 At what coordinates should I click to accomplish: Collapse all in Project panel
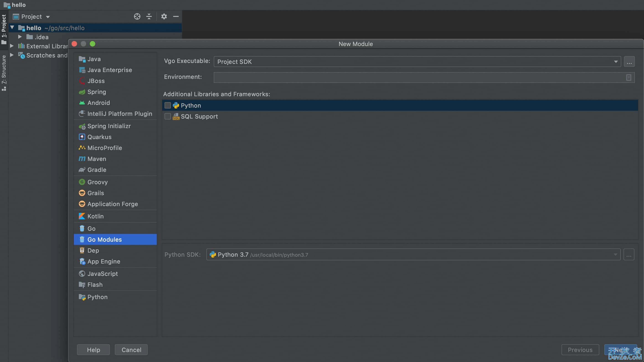pyautogui.click(x=149, y=16)
